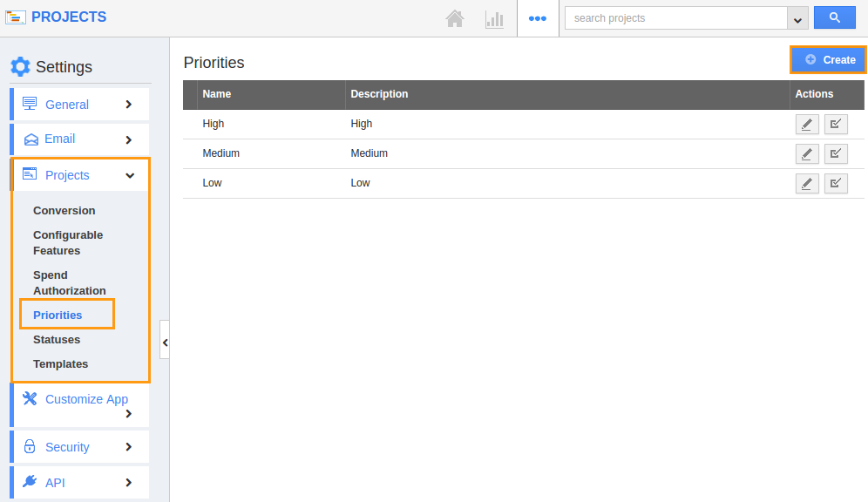Collapse the Projects section chevron

(130, 175)
